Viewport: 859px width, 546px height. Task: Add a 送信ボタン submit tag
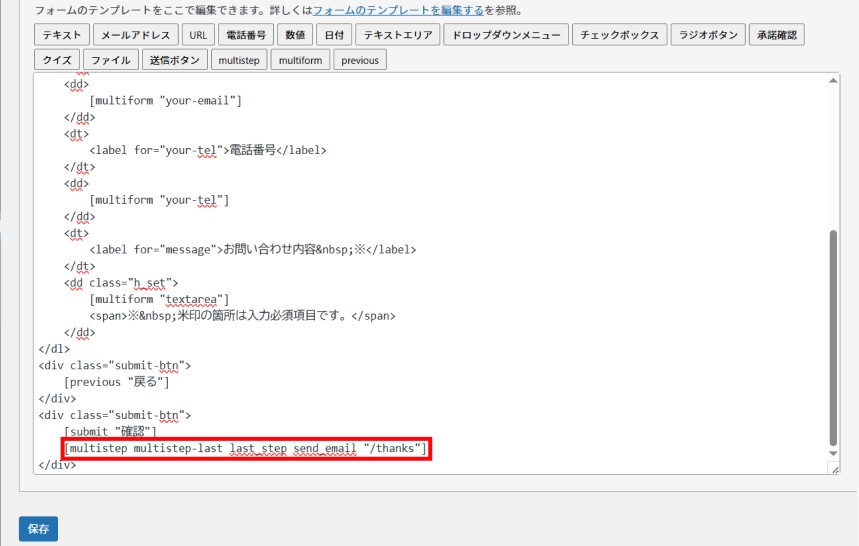coord(175,60)
